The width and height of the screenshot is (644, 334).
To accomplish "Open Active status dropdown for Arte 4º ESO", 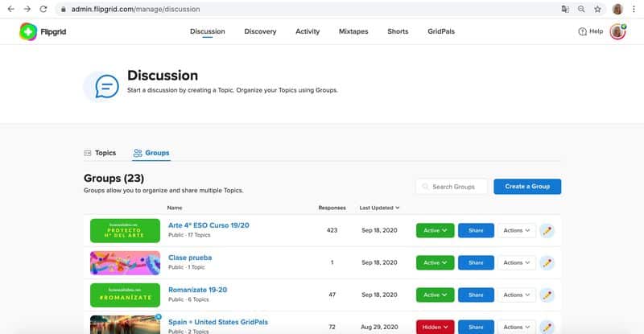I will click(x=435, y=230).
